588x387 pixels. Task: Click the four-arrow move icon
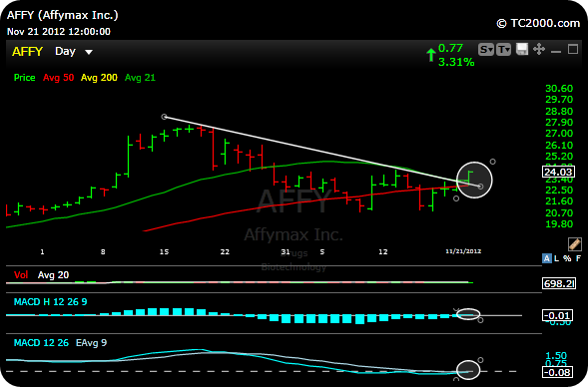pyautogui.click(x=539, y=49)
